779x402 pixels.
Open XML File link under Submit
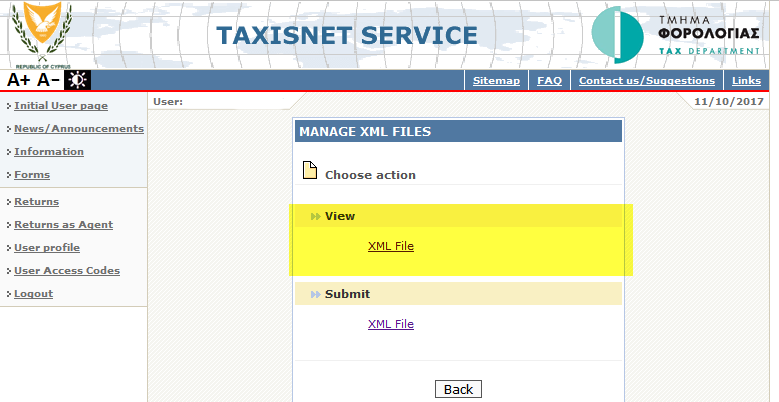tap(390, 324)
